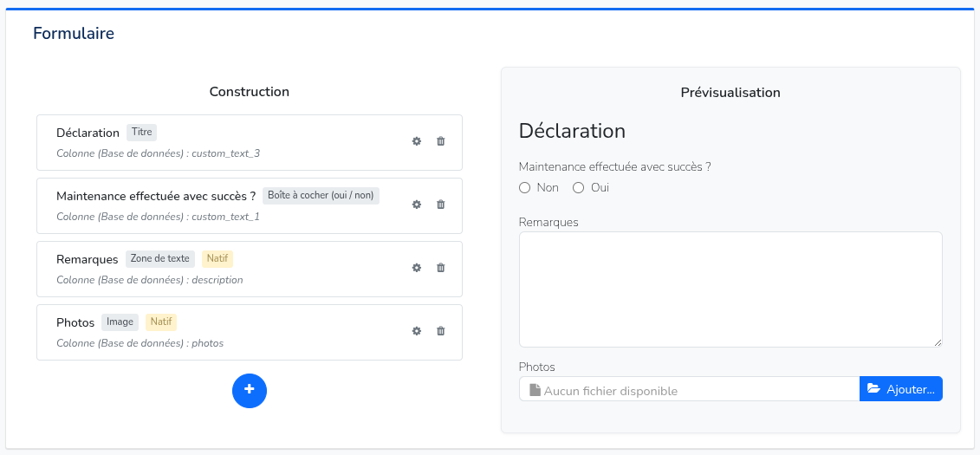
Task: Delete the Photos field with trash icon
Action: (x=441, y=330)
